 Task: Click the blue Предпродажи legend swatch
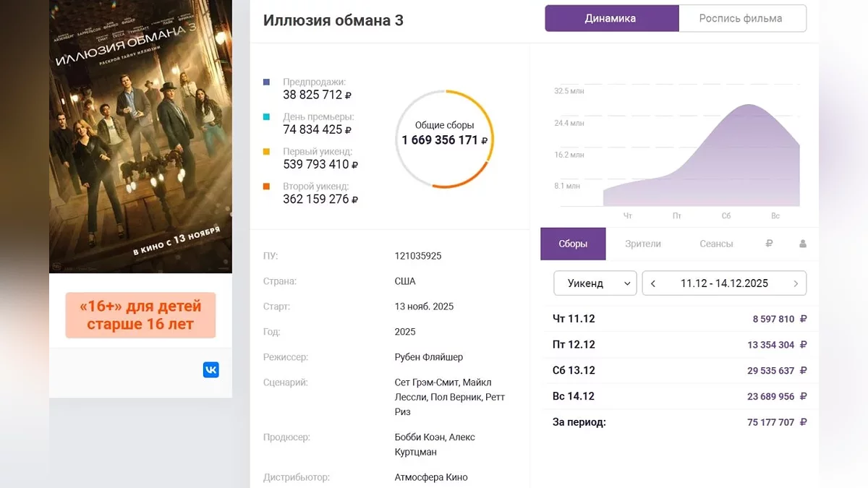pyautogui.click(x=267, y=82)
